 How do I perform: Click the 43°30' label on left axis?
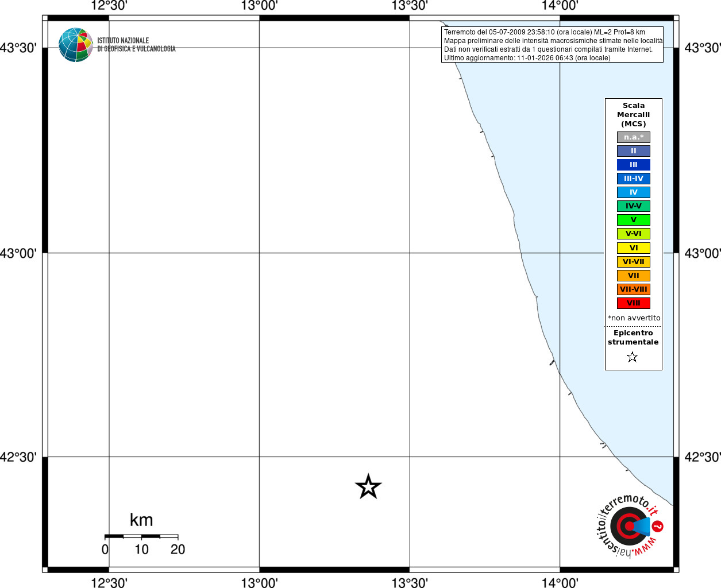(x=18, y=48)
